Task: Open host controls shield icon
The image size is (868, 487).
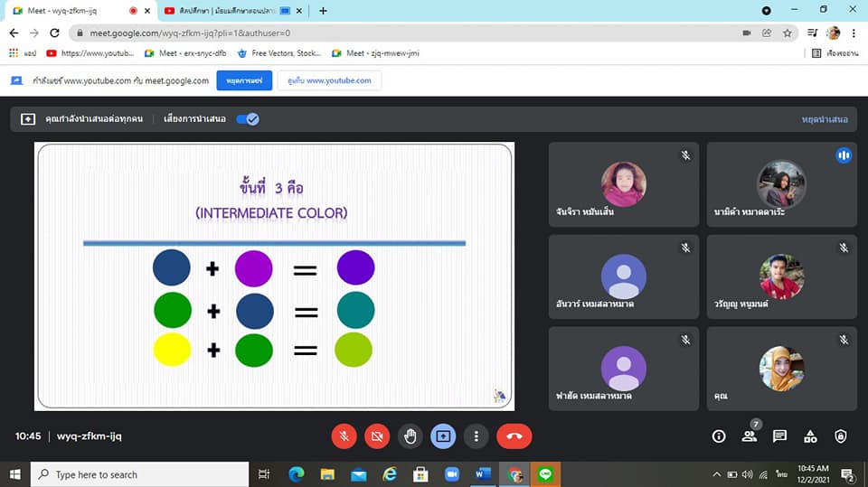Action: (841, 436)
